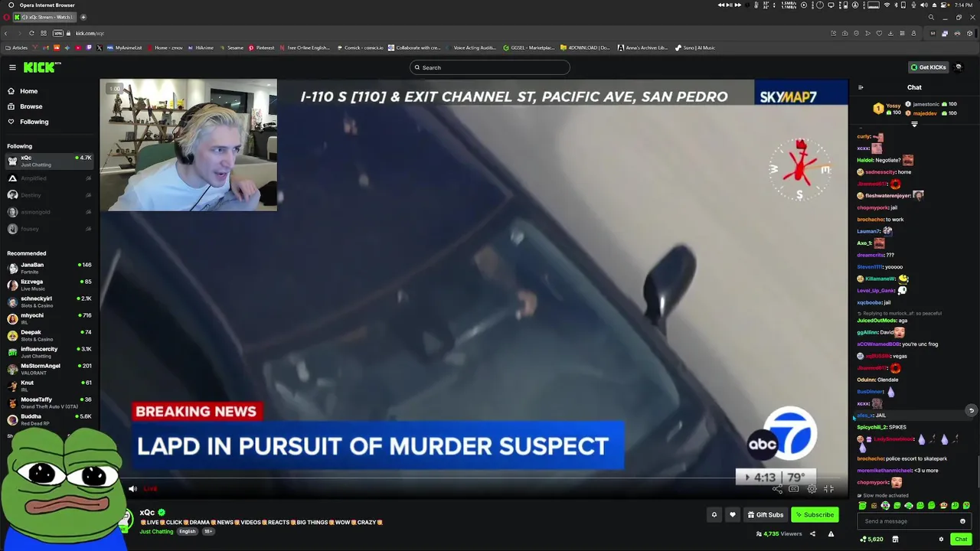Open the chat emote picker

coord(962,521)
